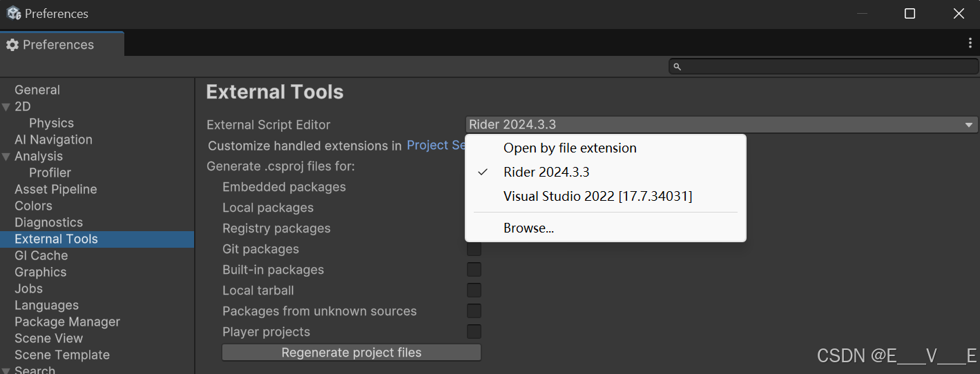Open the Project Settings link
Viewport: 980px width, 374px height.
pos(436,146)
